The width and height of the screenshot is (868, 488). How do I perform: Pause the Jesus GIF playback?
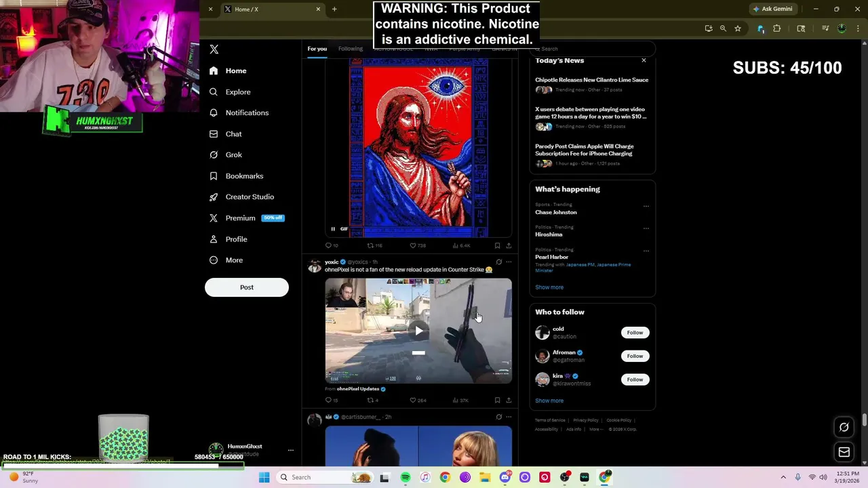pyautogui.click(x=332, y=229)
